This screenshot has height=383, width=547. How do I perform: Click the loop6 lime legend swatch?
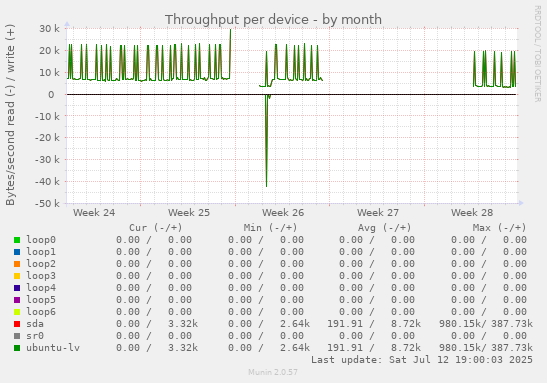click(x=17, y=312)
